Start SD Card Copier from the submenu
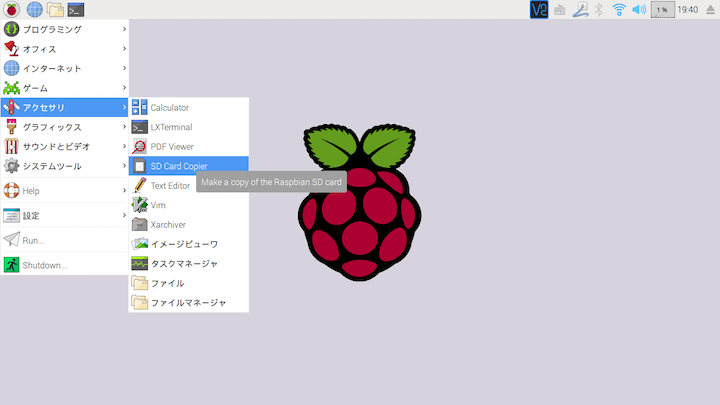Viewport: 720px width, 405px height. [189, 166]
